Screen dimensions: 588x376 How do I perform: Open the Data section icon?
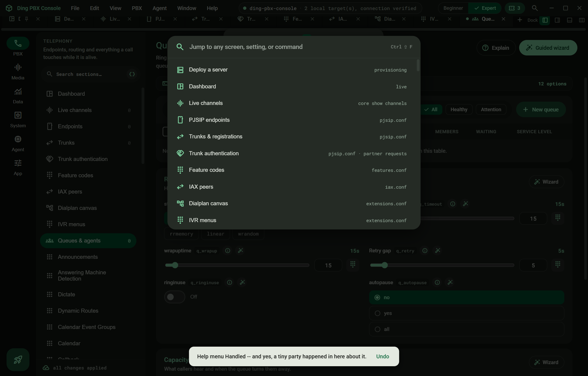click(x=18, y=92)
